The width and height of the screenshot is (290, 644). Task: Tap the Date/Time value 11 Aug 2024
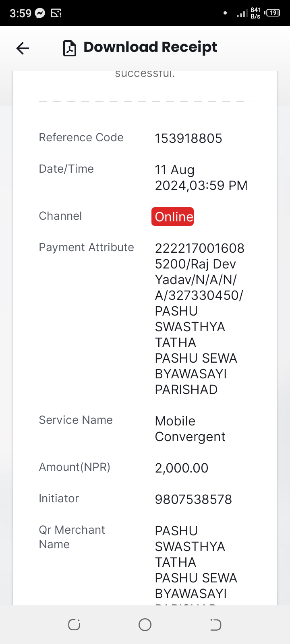(x=201, y=178)
